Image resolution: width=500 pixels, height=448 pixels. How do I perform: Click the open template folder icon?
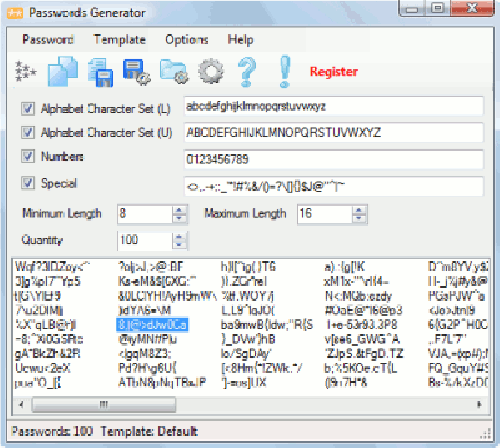click(x=175, y=72)
